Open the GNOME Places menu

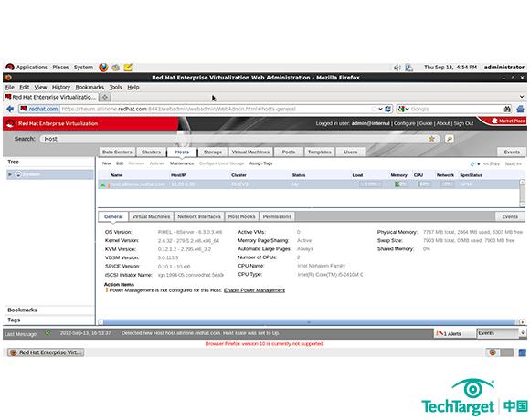pos(60,68)
